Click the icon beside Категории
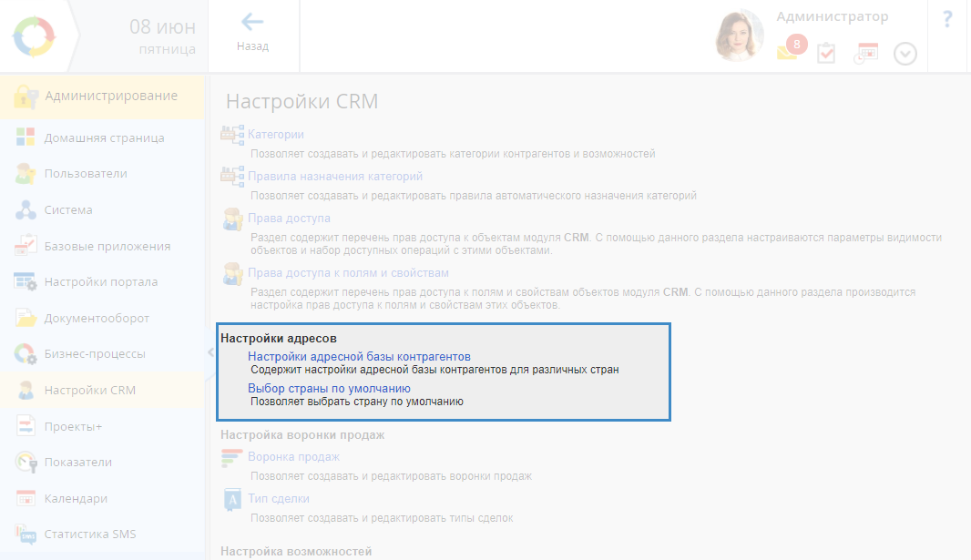Viewport: 971px width, 560px height. click(x=232, y=134)
